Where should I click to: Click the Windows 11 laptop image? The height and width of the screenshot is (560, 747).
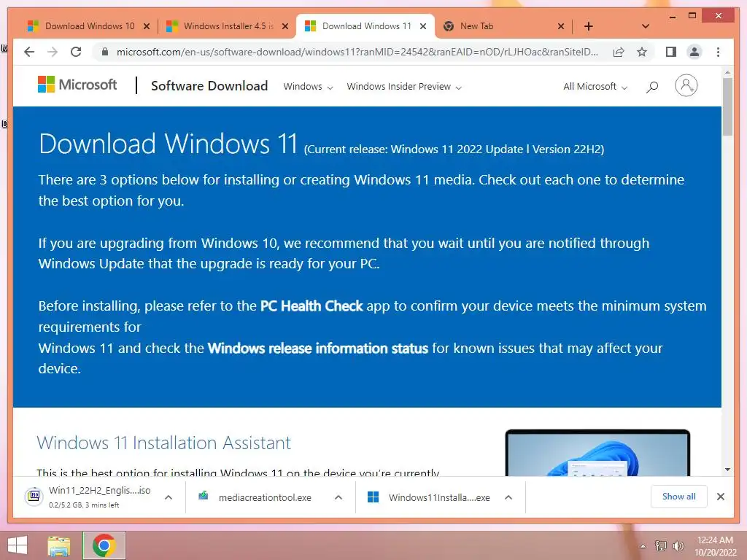(597, 452)
